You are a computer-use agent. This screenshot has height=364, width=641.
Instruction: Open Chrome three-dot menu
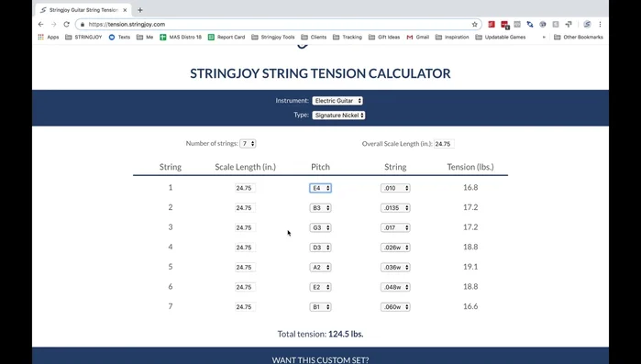point(600,25)
